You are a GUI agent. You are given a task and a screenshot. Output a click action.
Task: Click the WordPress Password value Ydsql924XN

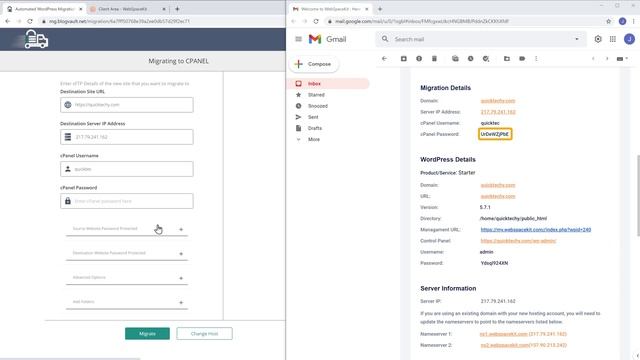pos(494,263)
